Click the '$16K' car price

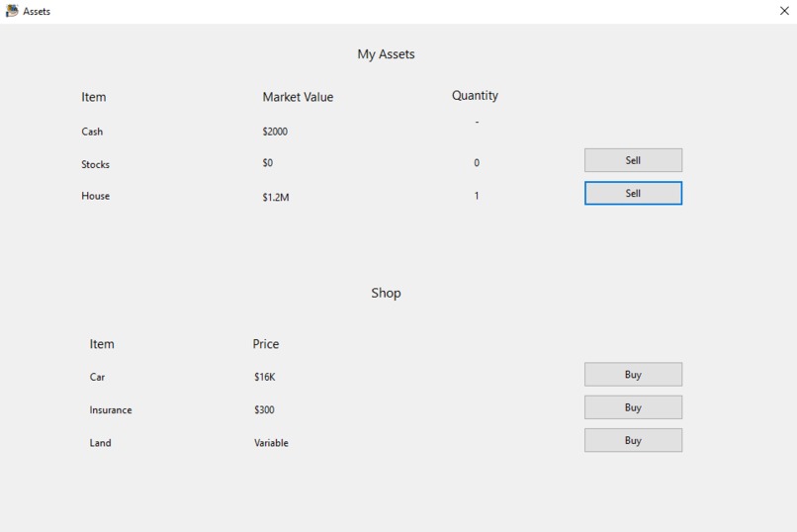[265, 377]
